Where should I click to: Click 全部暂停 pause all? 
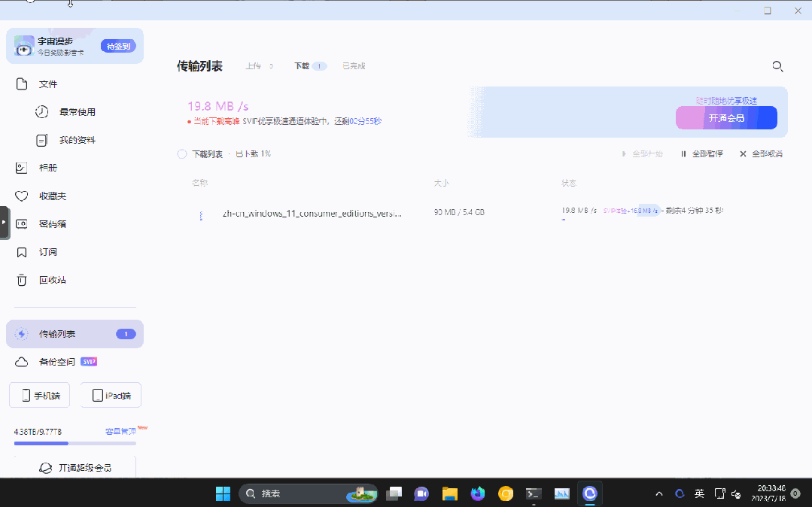click(x=701, y=153)
